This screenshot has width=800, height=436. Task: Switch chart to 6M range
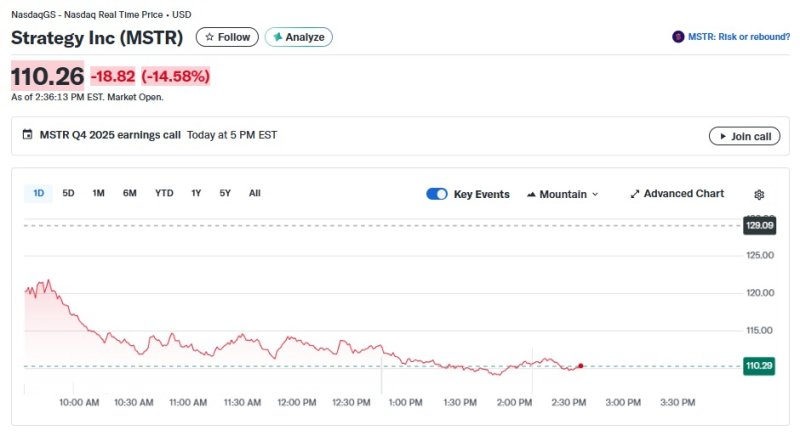[x=130, y=193]
